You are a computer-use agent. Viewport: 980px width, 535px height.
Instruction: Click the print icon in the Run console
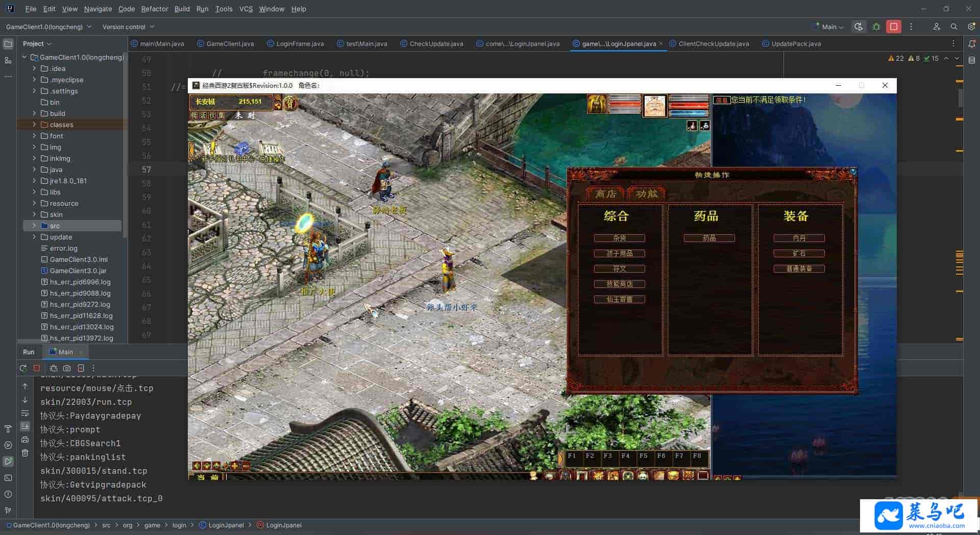point(25,440)
